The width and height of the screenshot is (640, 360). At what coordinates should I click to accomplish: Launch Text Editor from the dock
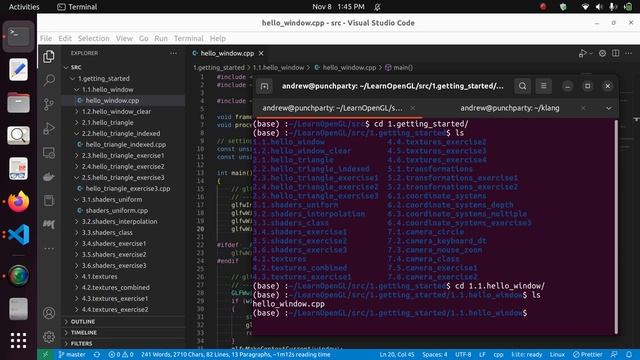click(x=18, y=69)
